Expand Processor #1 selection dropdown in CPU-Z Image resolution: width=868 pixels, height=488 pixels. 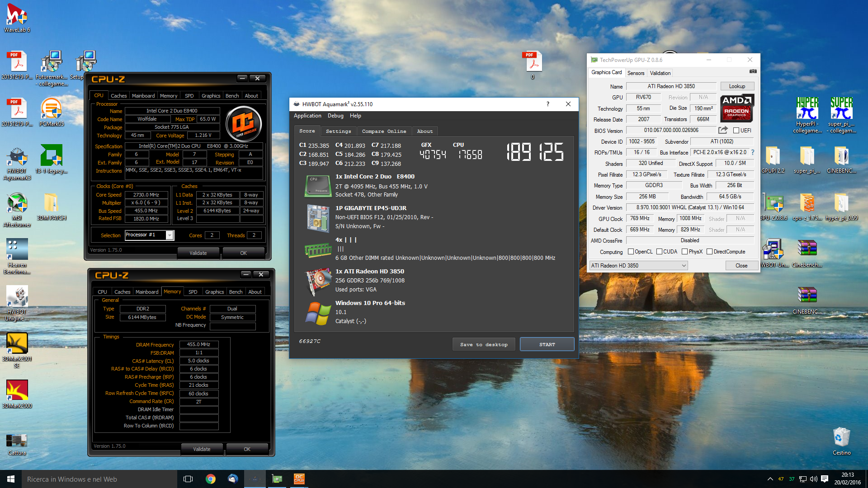pos(170,235)
